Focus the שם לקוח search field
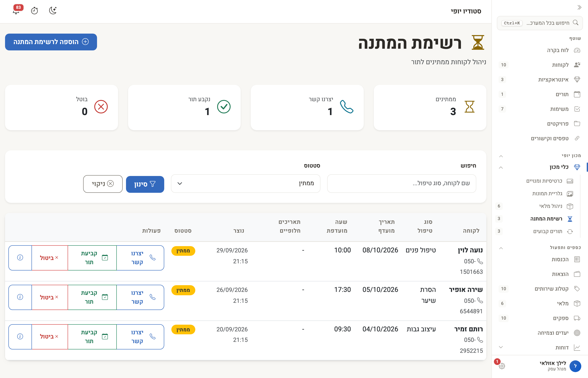588x378 pixels. 402,184
